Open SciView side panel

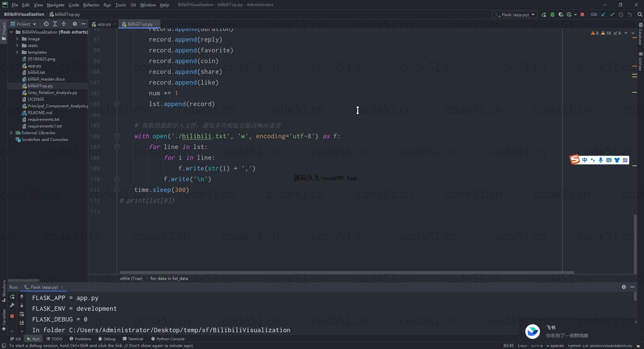pos(640,61)
